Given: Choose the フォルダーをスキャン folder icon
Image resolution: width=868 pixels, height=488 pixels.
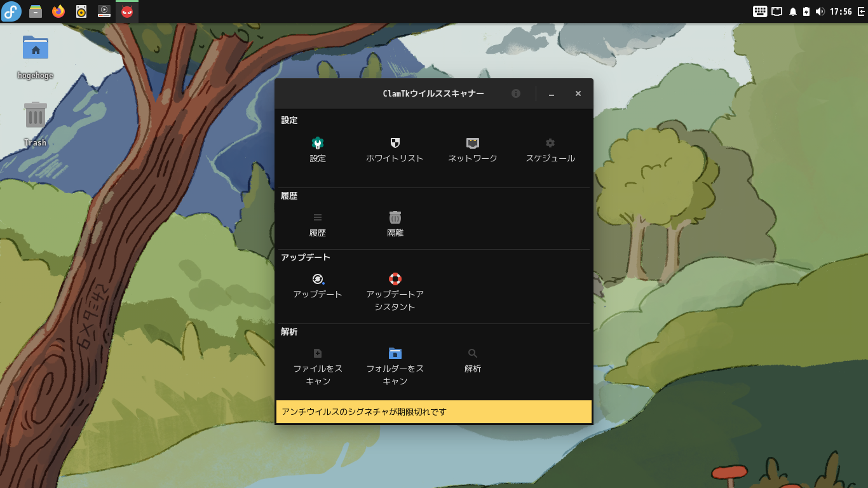Looking at the screenshot, I should tap(395, 353).
